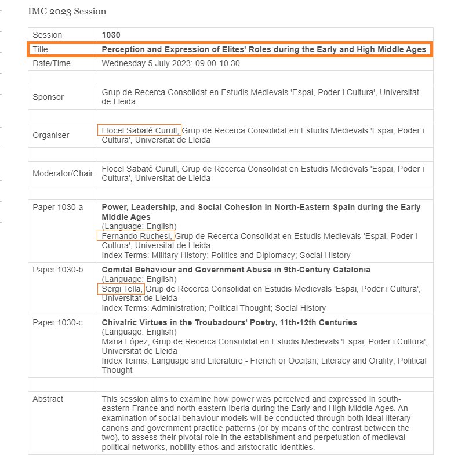Click the 'Organiser' row label

pyautogui.click(x=51, y=135)
